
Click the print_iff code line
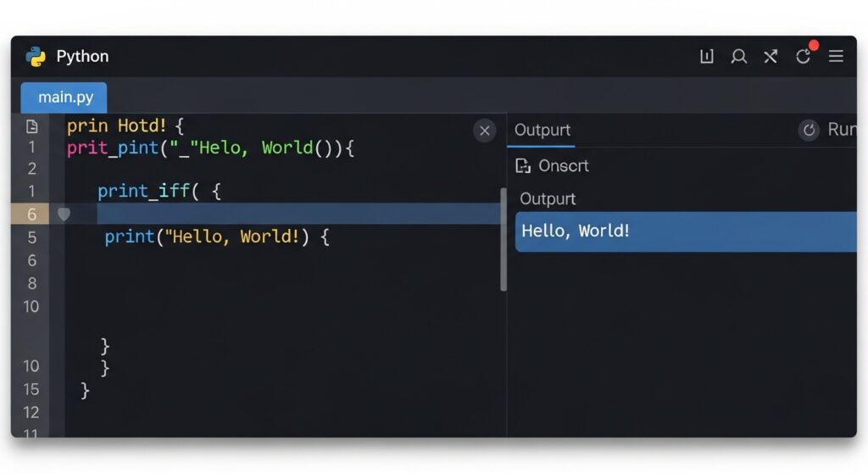[x=159, y=191]
